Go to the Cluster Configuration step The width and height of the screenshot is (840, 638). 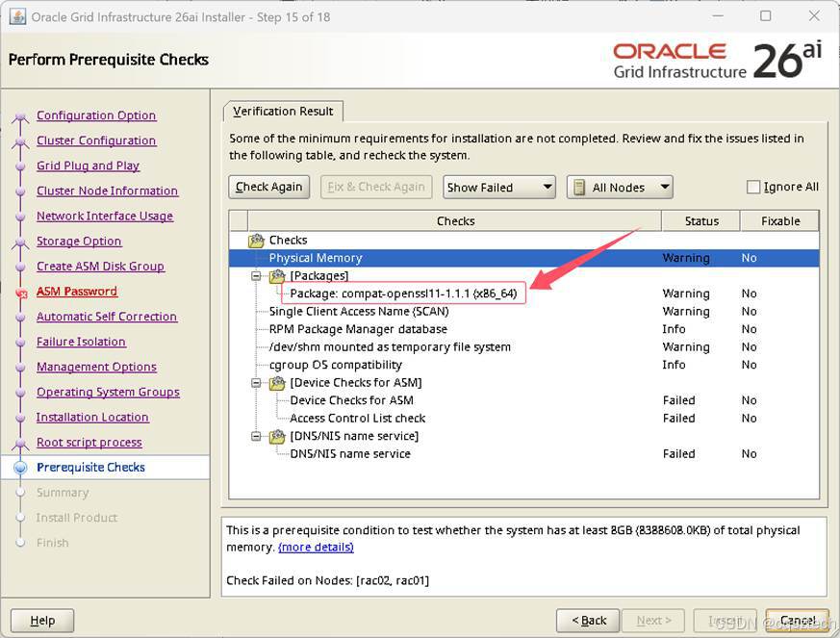(x=96, y=140)
